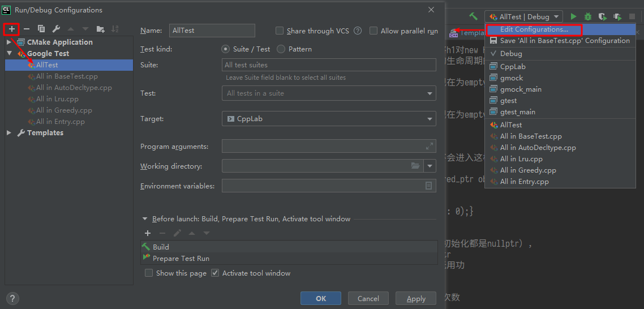The image size is (644, 309).
Task: Click the green Run button in toolbar
Action: coord(573,17)
